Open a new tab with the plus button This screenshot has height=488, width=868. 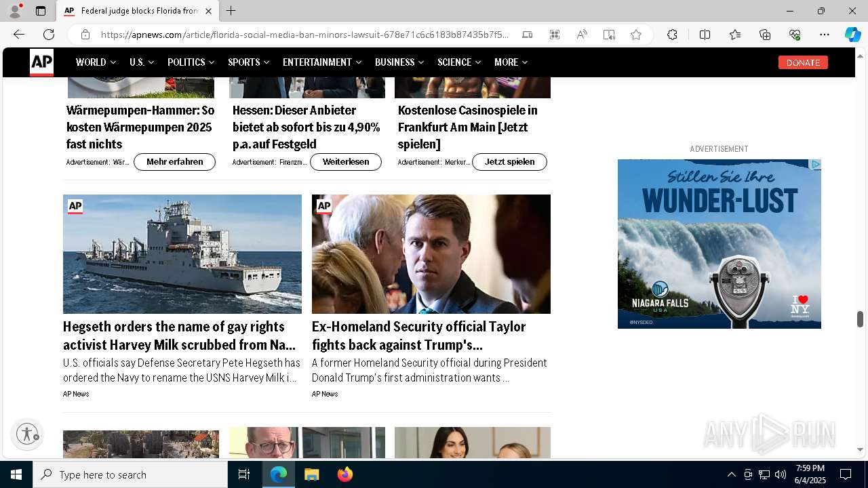231,11
